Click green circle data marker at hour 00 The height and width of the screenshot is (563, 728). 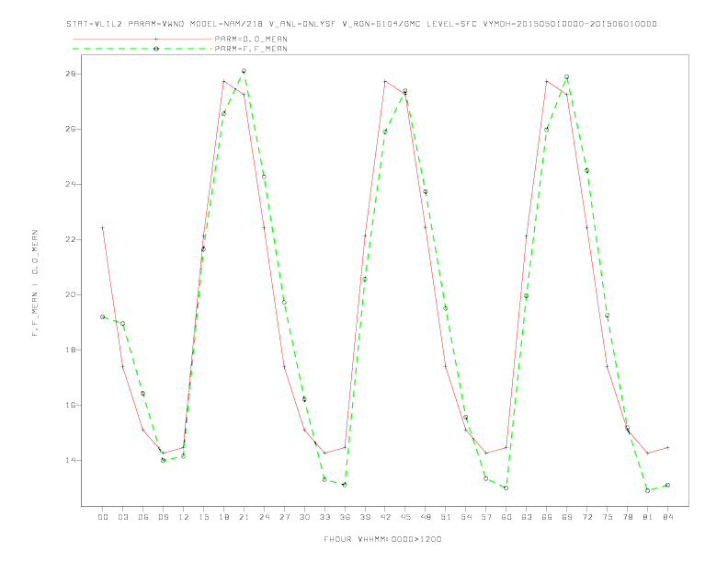103,316
